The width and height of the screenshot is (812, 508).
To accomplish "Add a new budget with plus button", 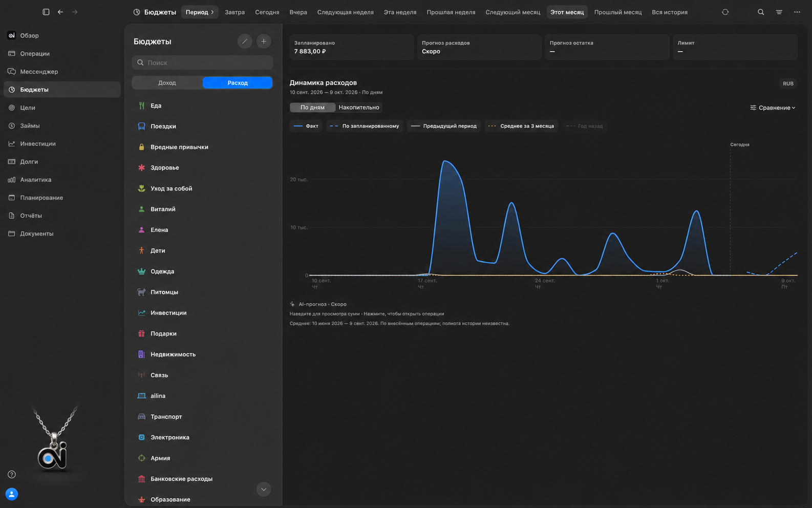I will coord(264,41).
